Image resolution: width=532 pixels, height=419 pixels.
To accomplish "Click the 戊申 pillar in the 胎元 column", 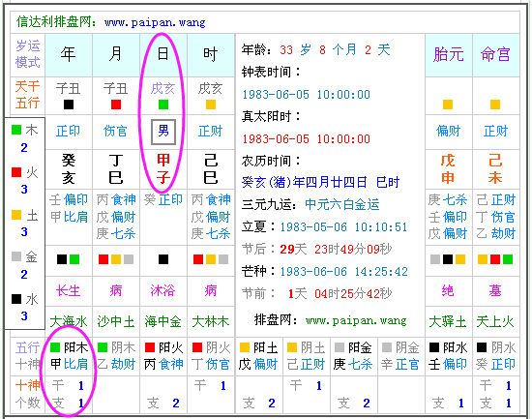I will pyautogui.click(x=448, y=168).
